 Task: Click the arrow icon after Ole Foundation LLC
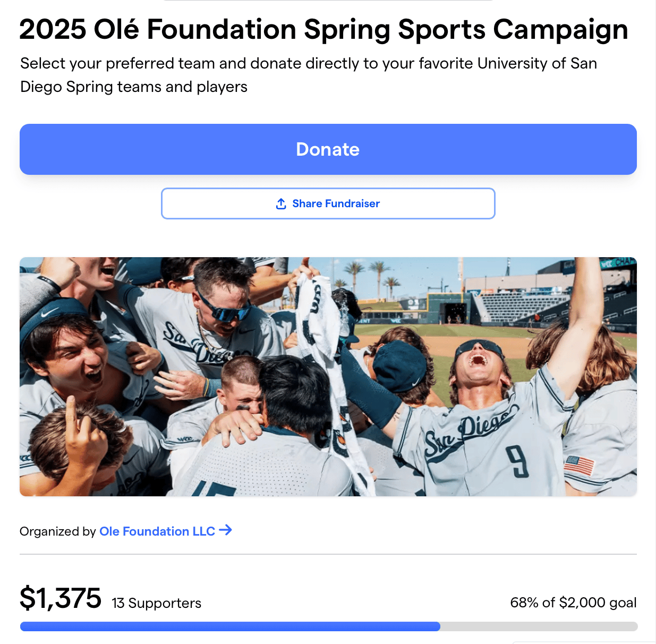pos(225,530)
